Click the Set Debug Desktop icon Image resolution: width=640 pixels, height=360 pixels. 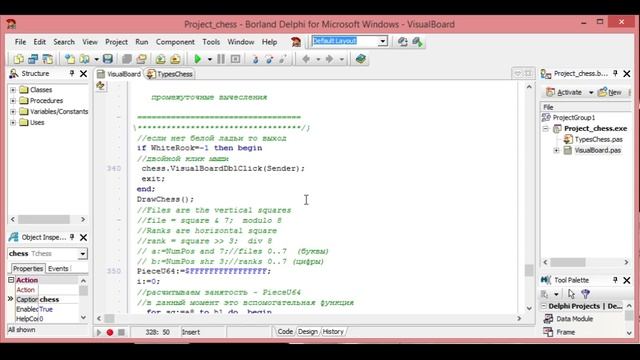pos(417,42)
